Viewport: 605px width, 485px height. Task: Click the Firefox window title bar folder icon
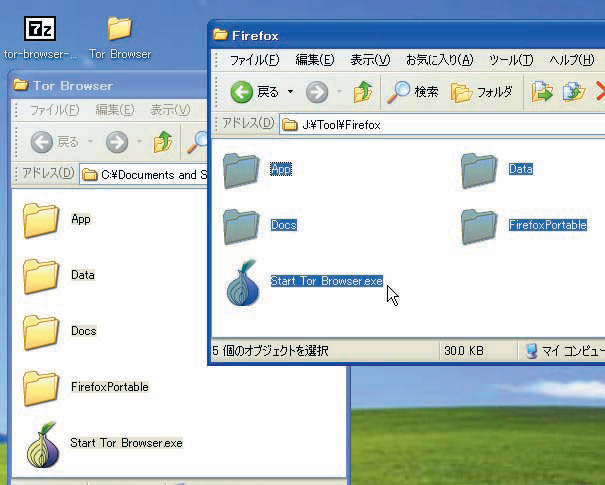coord(220,35)
